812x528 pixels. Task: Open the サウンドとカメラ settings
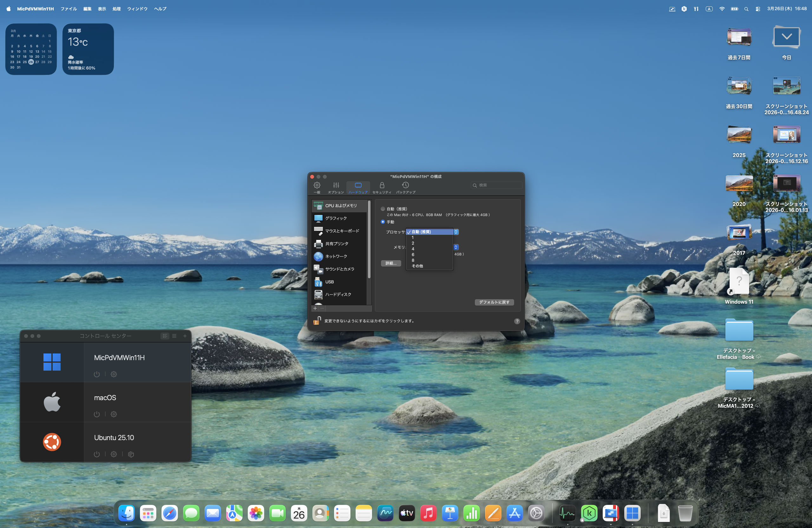coord(339,269)
